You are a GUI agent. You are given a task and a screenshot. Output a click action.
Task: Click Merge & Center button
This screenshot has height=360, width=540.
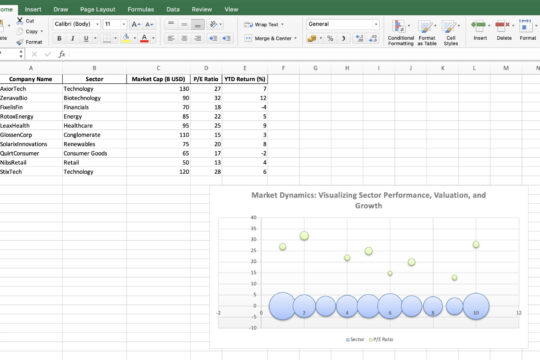coord(269,38)
